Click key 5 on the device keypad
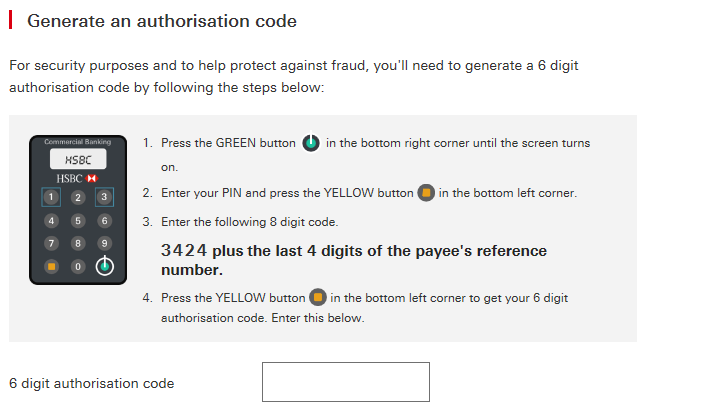This screenshot has width=722, height=410. point(78,221)
